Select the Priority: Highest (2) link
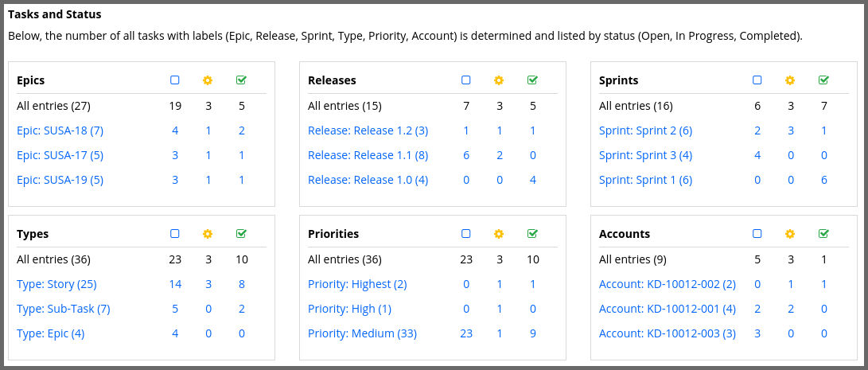Screen dimensions: 868x370 coord(357,284)
